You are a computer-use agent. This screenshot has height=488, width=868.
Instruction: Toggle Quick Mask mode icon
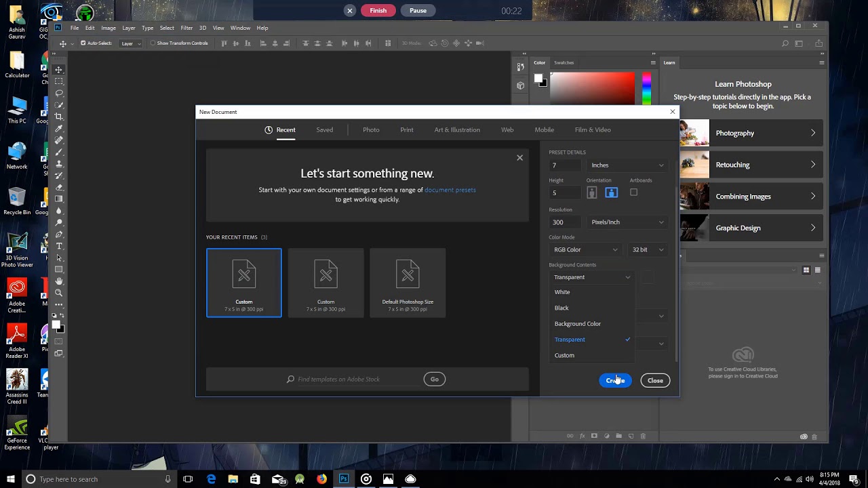[x=59, y=342]
